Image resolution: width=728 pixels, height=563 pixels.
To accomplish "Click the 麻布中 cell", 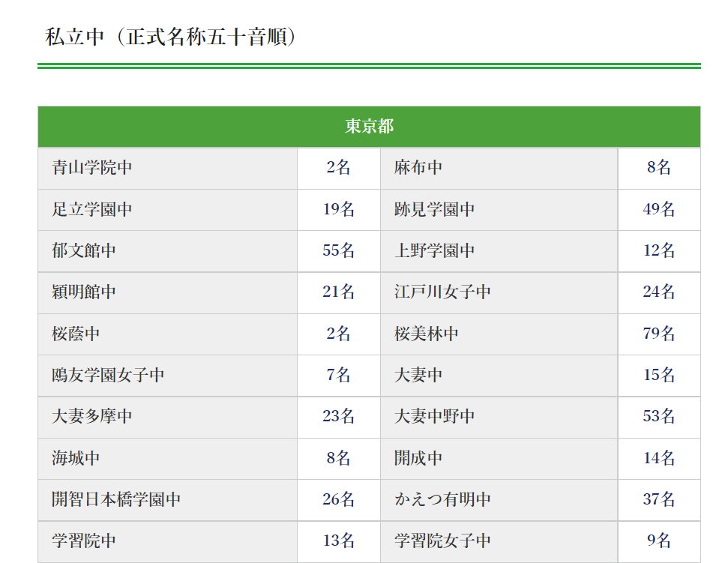I will [x=499, y=168].
